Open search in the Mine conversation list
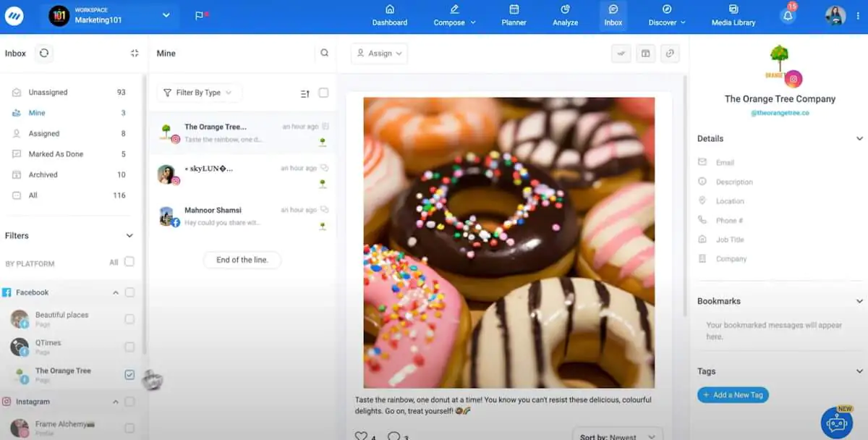The height and width of the screenshot is (440, 868). (325, 53)
